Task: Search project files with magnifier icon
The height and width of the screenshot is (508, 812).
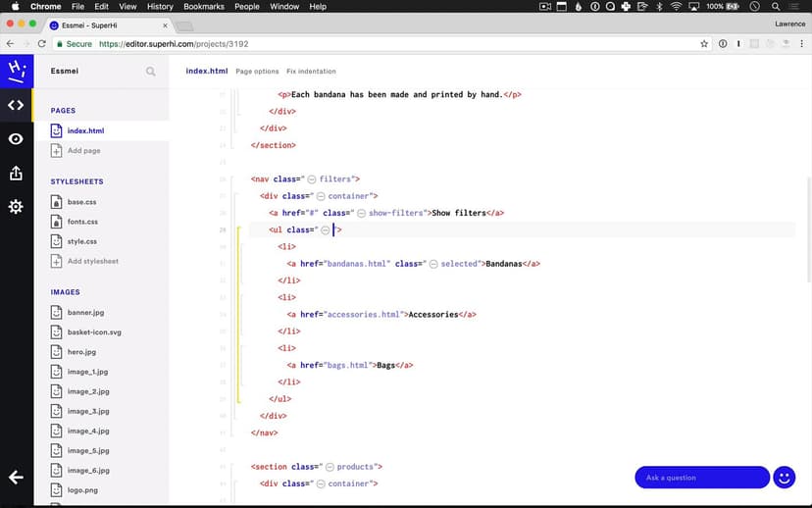Action: click(151, 72)
